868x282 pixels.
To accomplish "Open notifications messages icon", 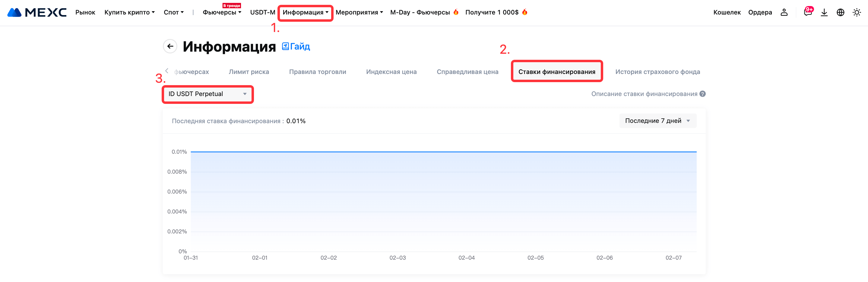I will tap(807, 12).
